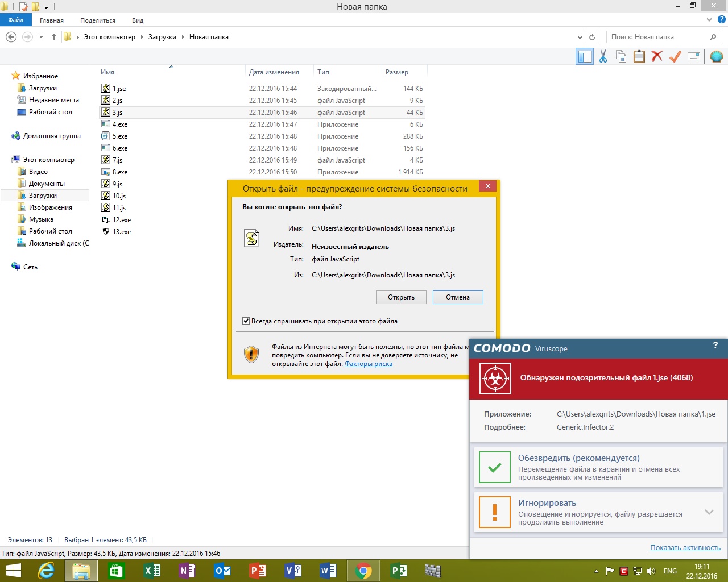This screenshot has width=728, height=582.
Task: Open the Показать активность link
Action: click(x=685, y=548)
